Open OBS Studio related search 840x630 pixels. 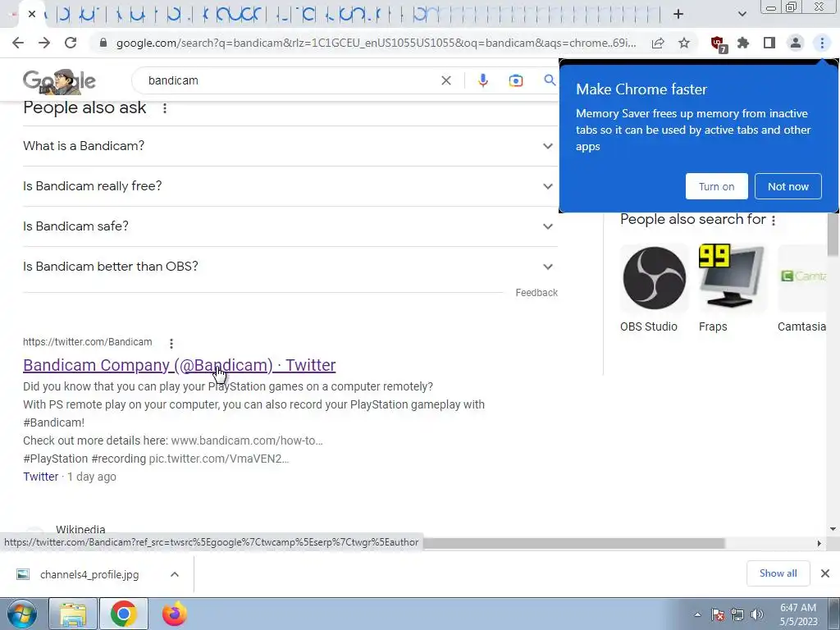click(654, 290)
